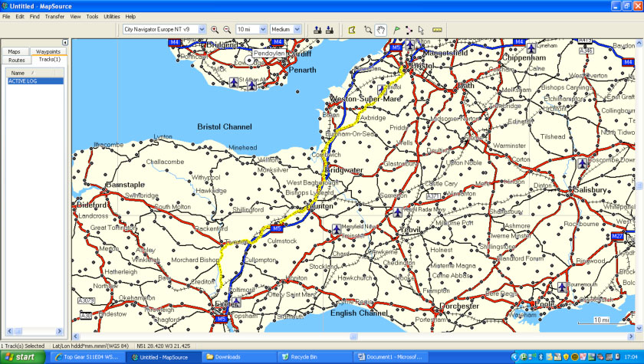644x364 pixels.
Task: Switch to Document1 Microsoft Word taskbar item
Action: click(x=390, y=357)
